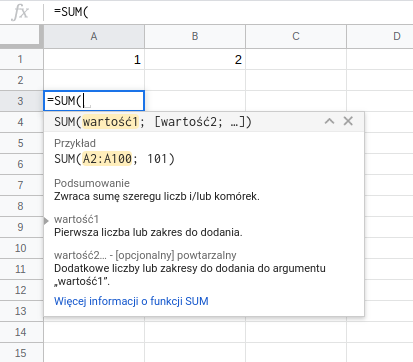This screenshot has width=413, height=362.
Task: Click the fx formula icon
Action: click(x=20, y=12)
